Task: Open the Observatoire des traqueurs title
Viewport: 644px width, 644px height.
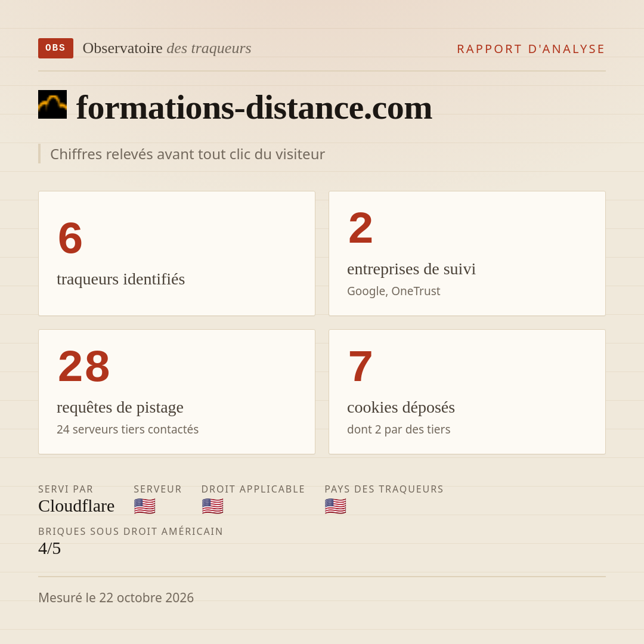Action: pyautogui.click(x=167, y=48)
